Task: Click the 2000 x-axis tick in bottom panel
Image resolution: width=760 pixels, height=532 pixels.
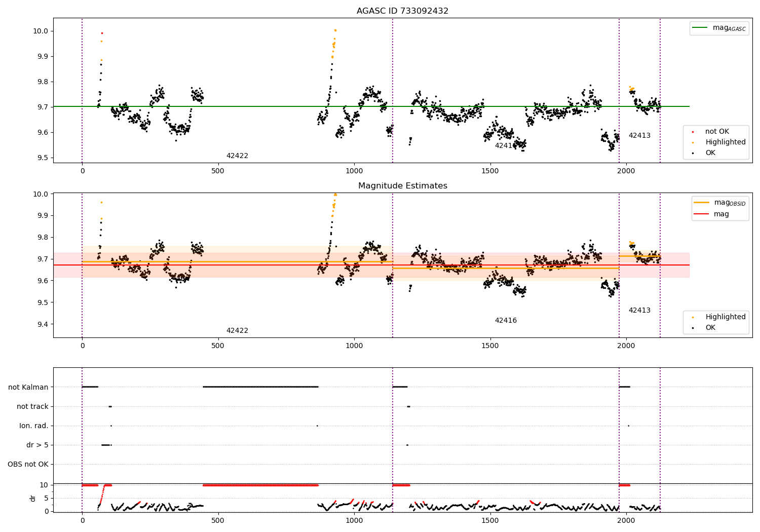Action: click(626, 520)
